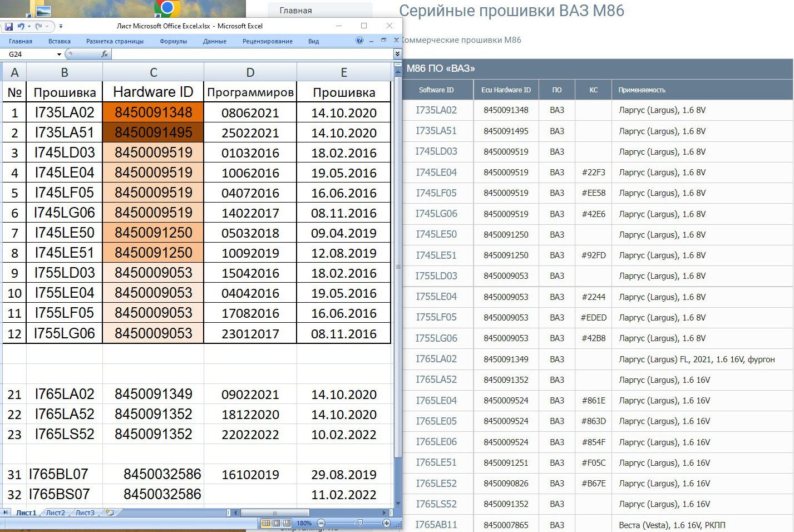Open firmware link I765LE51 on webpage
This screenshot has height=532, width=794.
point(436,462)
